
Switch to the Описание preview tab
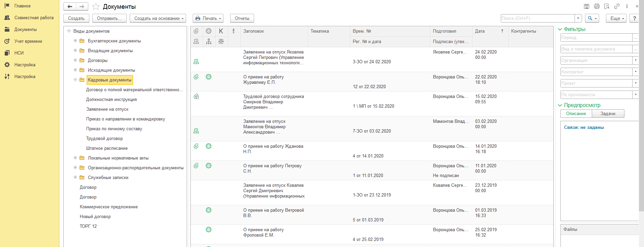coord(576,113)
